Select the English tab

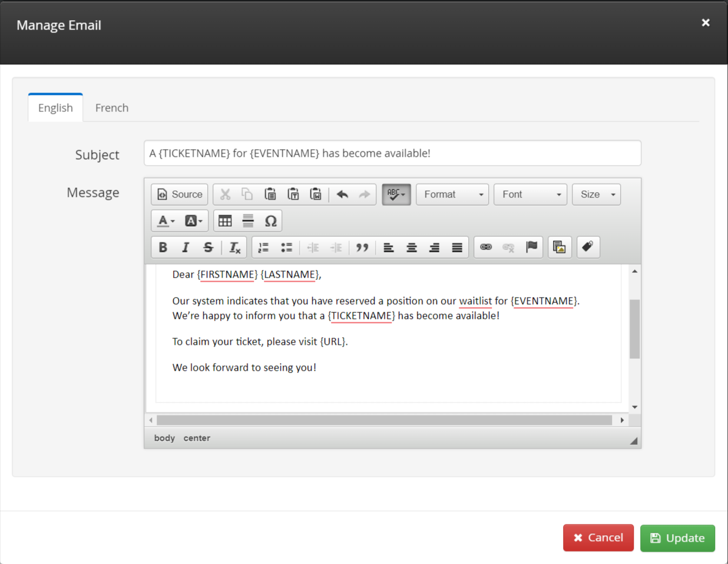tap(55, 108)
